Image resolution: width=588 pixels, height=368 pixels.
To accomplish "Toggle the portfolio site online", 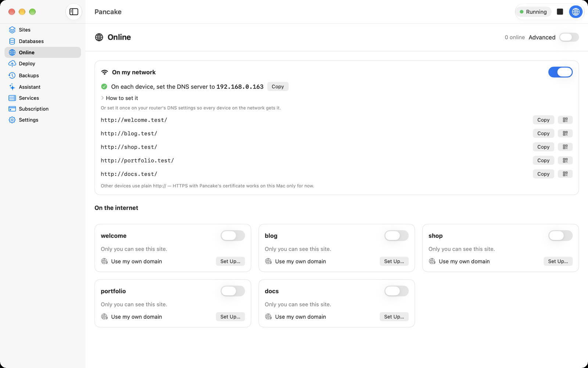I will click(233, 291).
